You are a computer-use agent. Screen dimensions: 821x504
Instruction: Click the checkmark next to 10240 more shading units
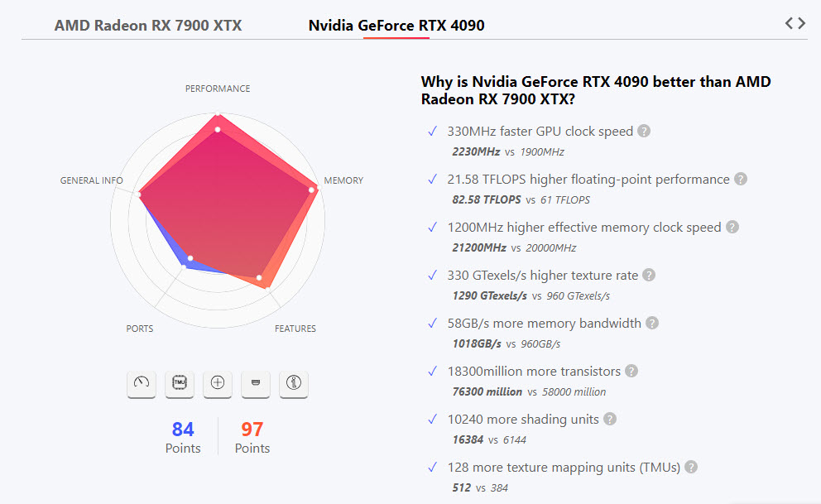432,419
